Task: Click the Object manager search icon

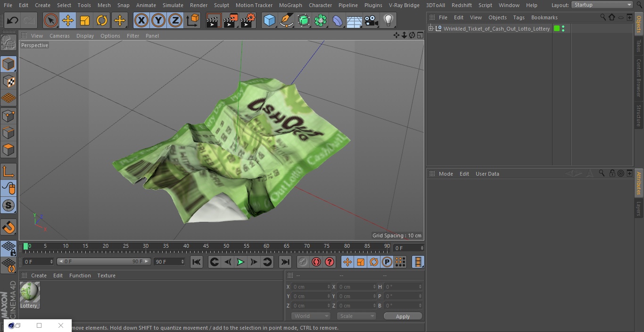Action: pos(603,17)
